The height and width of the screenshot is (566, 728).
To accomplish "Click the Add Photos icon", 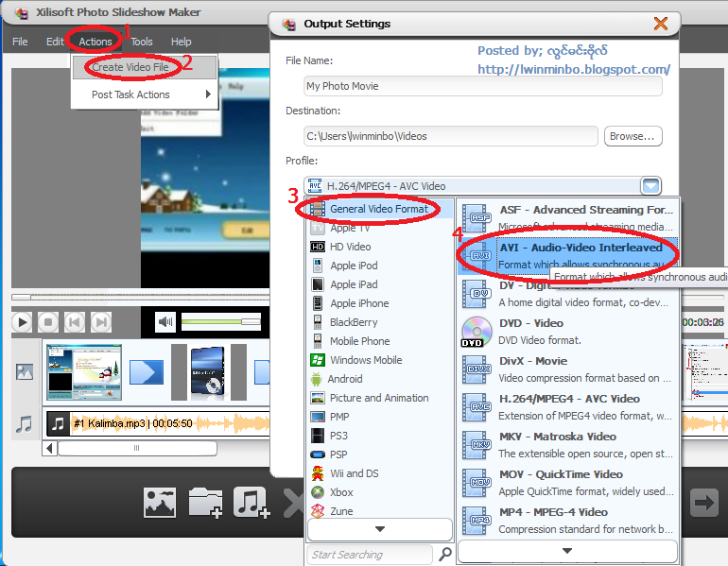I will click(159, 503).
